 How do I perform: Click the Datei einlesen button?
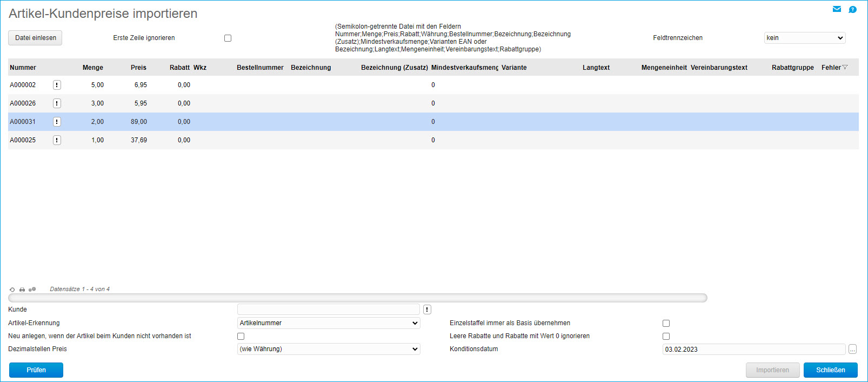point(35,38)
